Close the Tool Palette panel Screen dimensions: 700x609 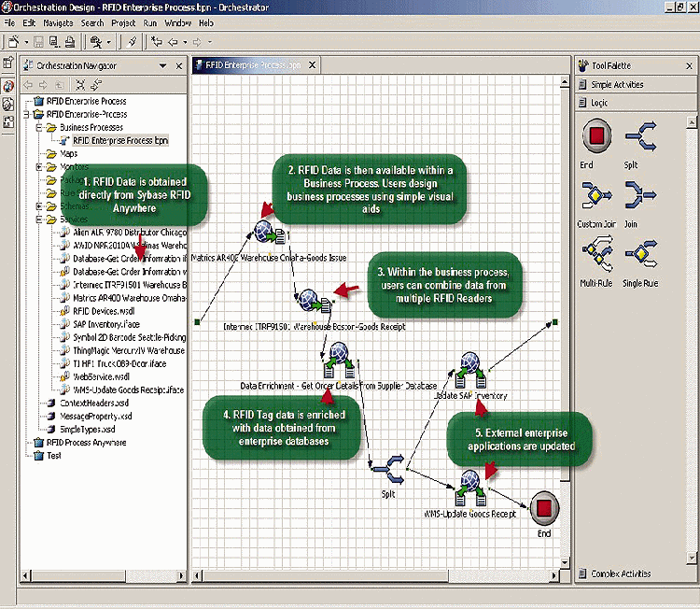coord(690,66)
